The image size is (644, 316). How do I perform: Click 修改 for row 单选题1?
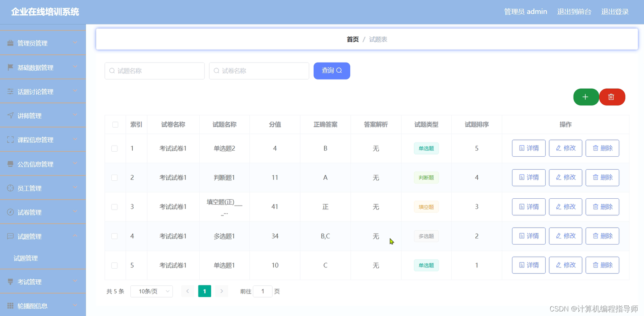pos(565,265)
